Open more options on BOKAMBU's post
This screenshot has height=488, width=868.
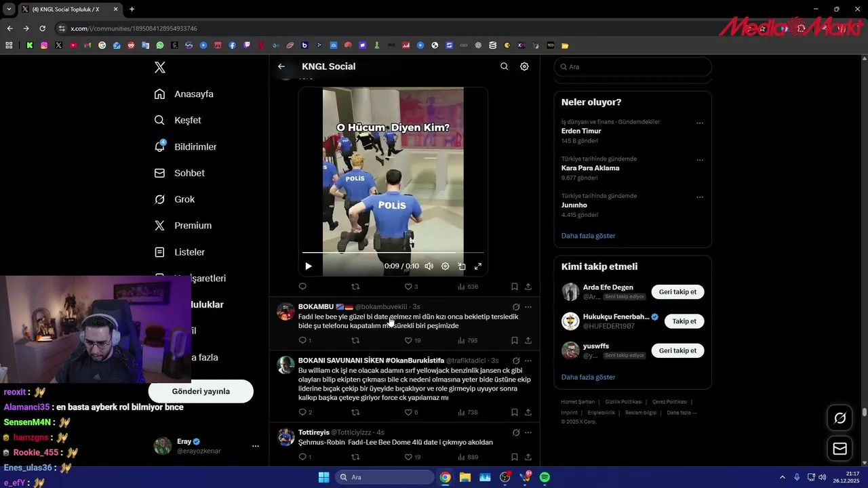(528, 307)
